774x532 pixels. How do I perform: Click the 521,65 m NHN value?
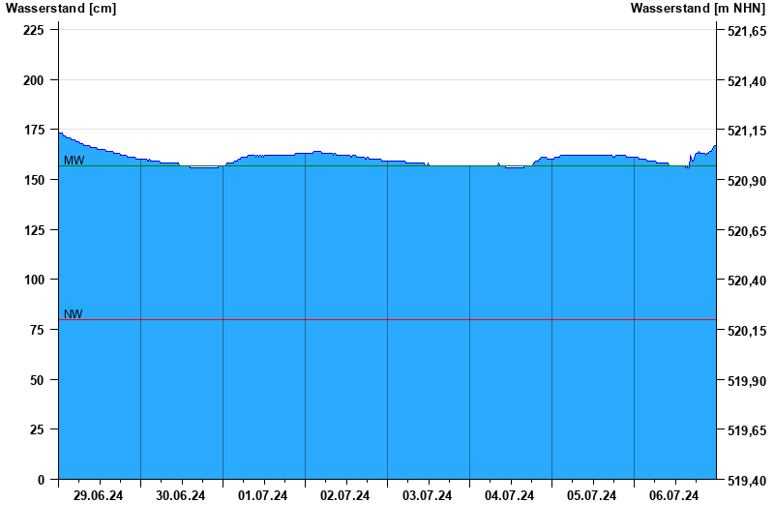click(747, 32)
